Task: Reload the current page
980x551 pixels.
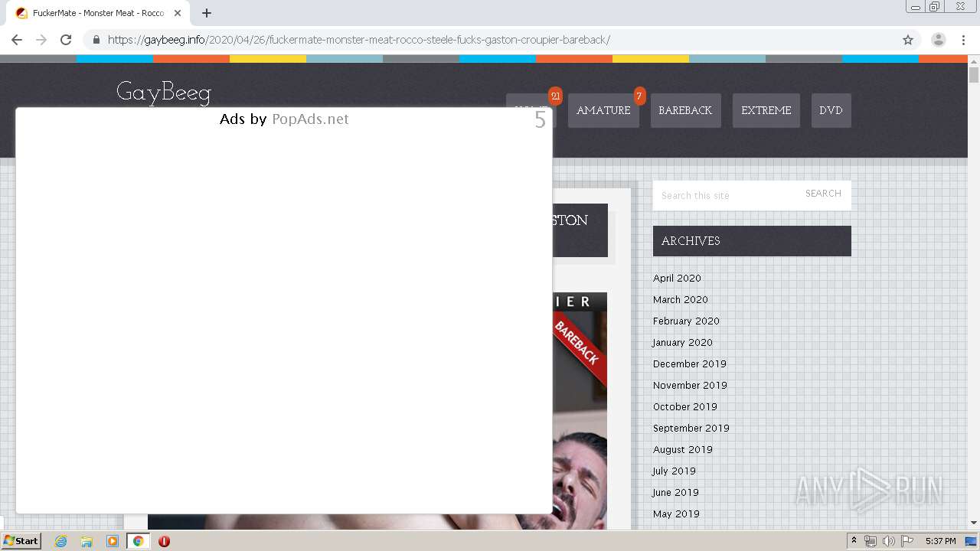Action: pyautogui.click(x=66, y=40)
